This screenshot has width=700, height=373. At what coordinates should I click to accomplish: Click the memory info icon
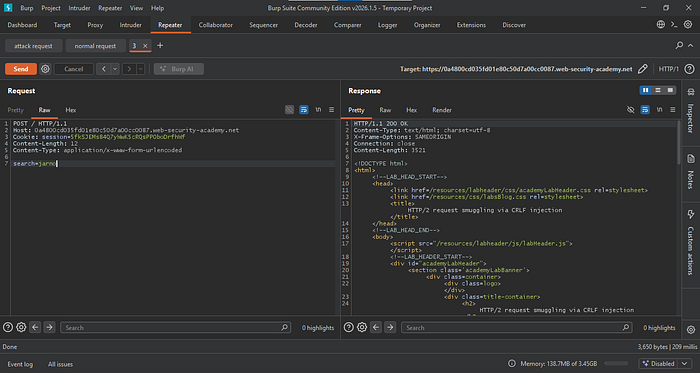(512, 364)
